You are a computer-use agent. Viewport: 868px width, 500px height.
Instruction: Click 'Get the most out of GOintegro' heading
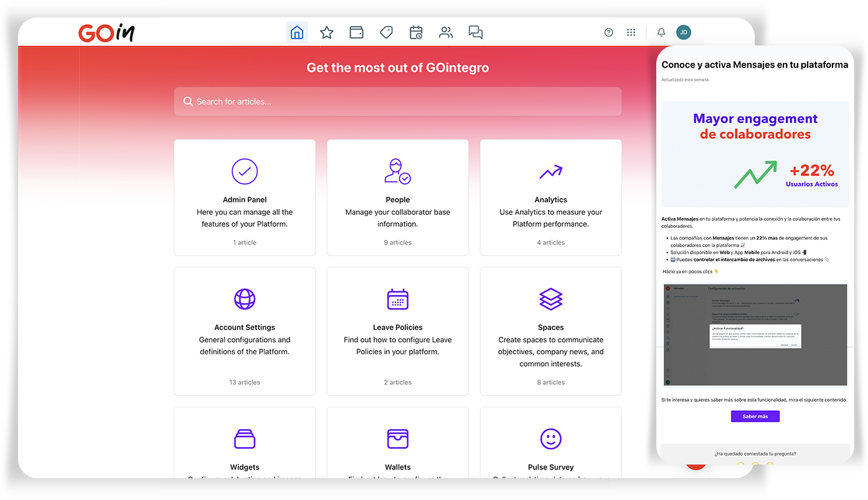[398, 68]
